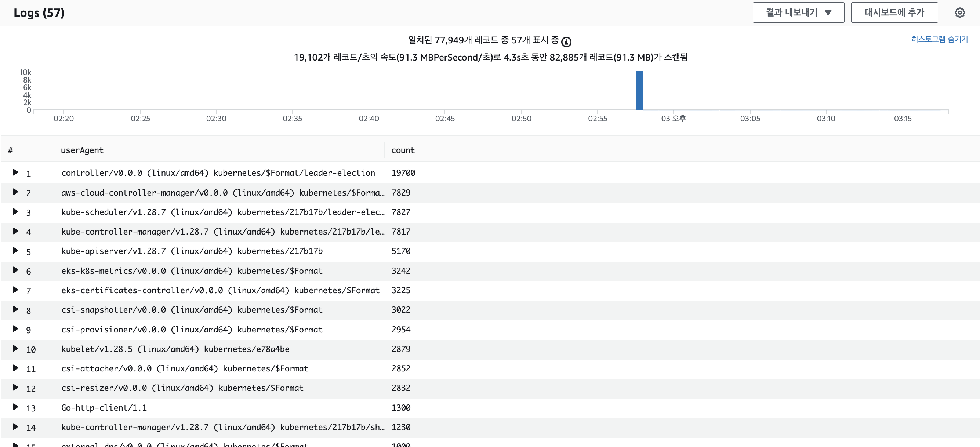Expand row 3 kube-scheduler entry
980x447 pixels.
pos(15,211)
